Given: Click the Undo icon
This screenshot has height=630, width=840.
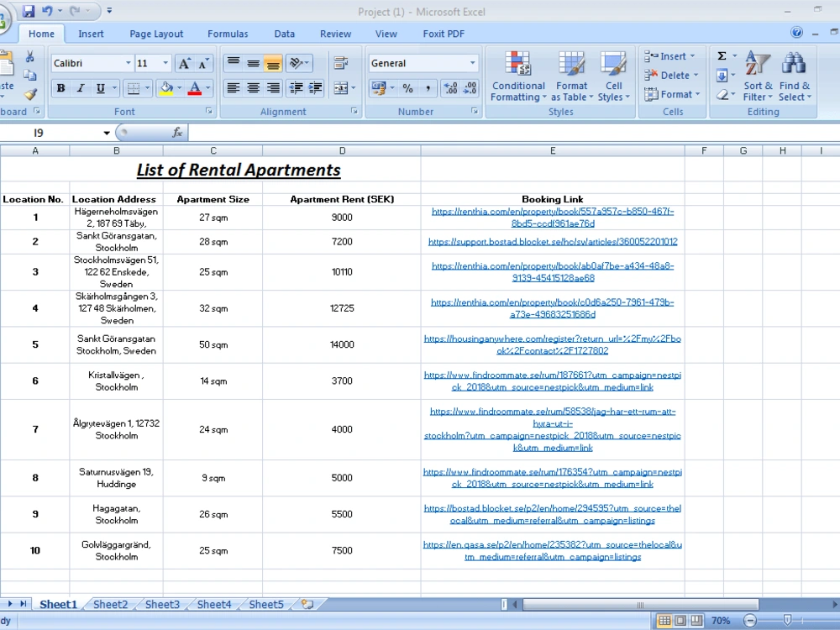Looking at the screenshot, I should click(47, 10).
